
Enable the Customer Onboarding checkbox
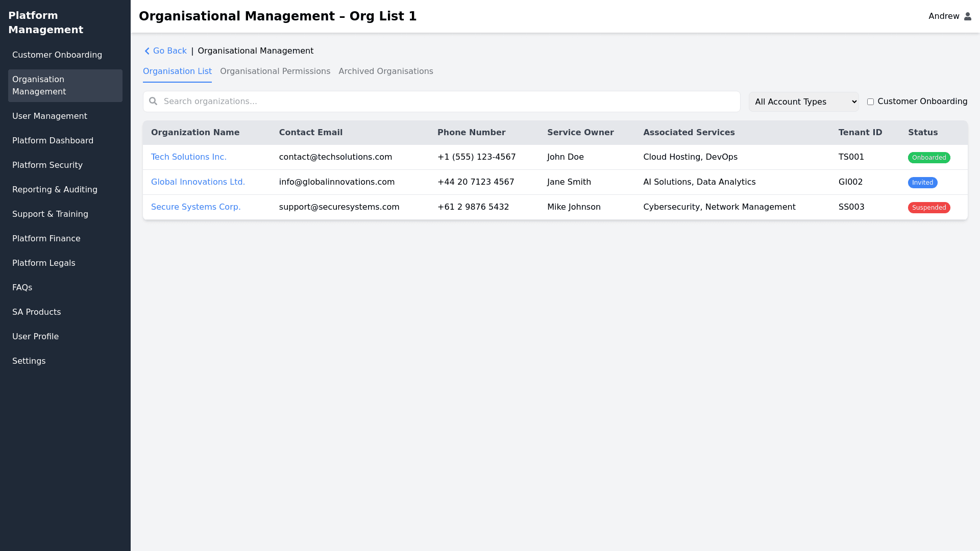(x=870, y=102)
